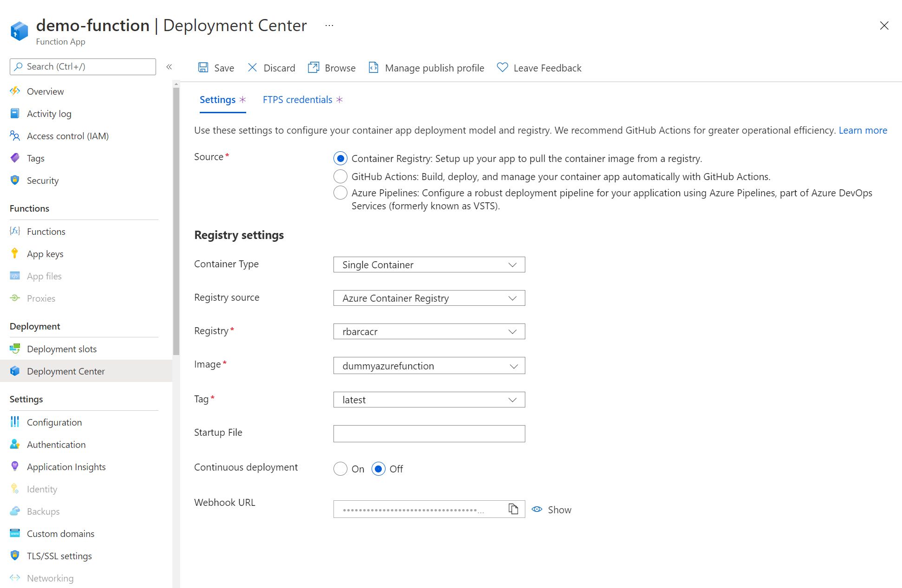
Task: Click the Functions sidebar icon
Action: [14, 231]
